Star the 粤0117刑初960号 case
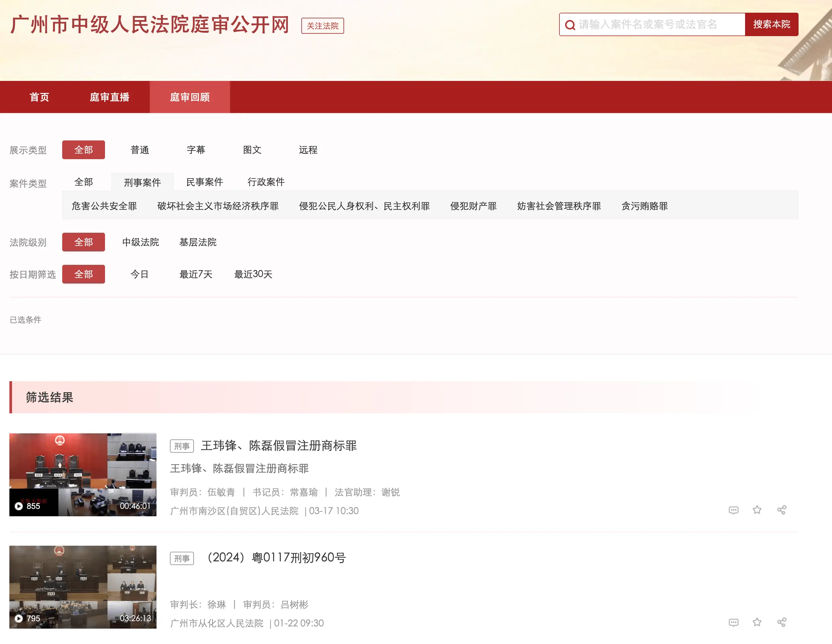Image resolution: width=832 pixels, height=644 pixels. tap(757, 622)
